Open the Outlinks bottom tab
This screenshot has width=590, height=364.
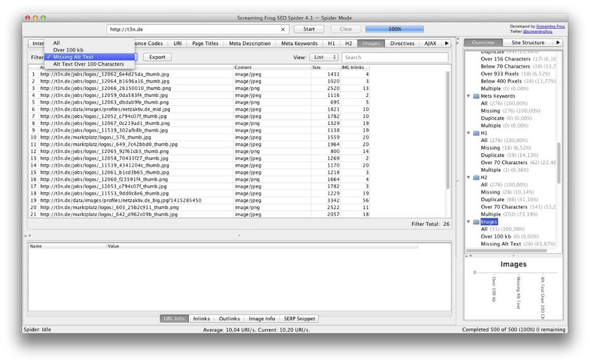(x=229, y=318)
